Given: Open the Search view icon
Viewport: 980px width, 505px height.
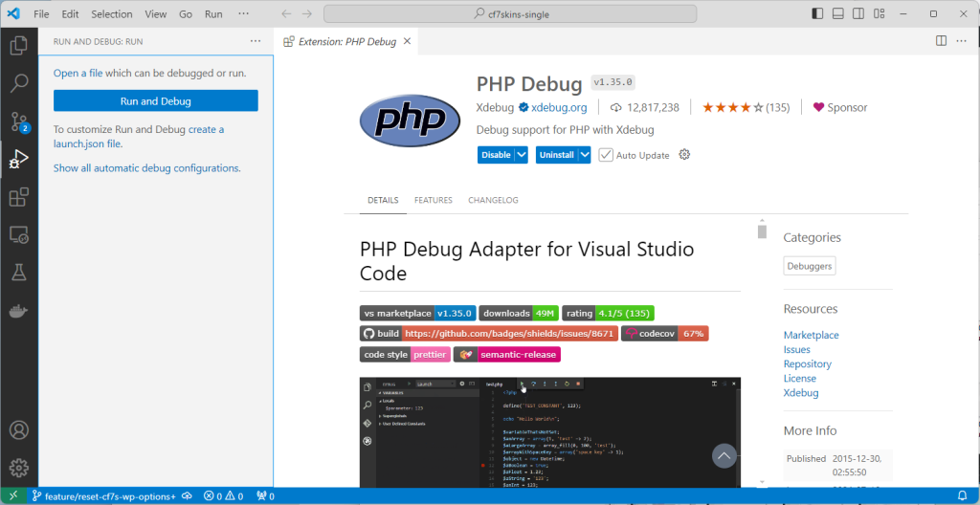Looking at the screenshot, I should click(x=18, y=83).
